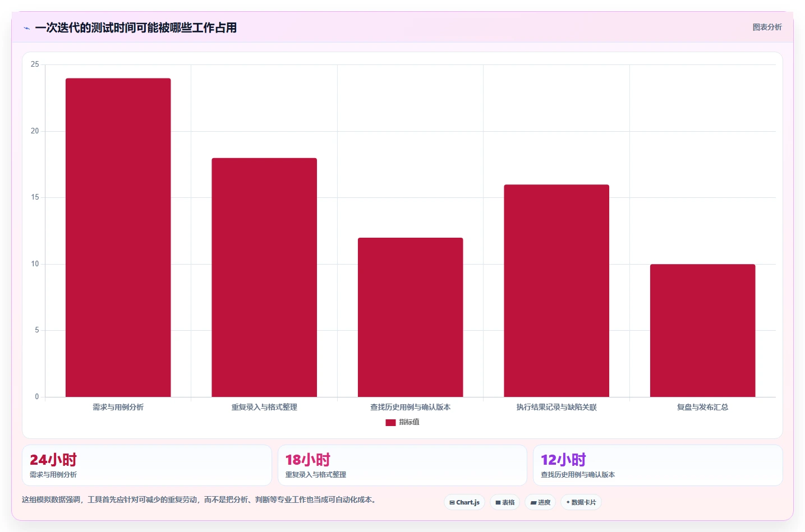Click the lightning icon beside the chart title

(26, 28)
